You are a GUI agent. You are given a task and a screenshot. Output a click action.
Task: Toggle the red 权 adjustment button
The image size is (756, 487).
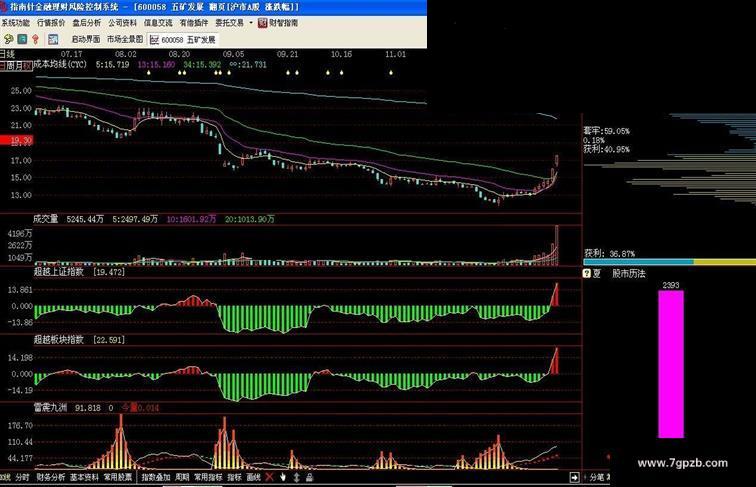[x=27, y=65]
